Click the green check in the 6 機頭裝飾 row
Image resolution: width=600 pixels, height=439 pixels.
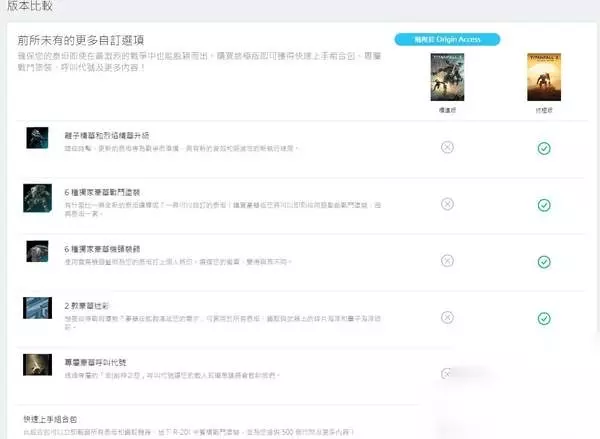544,262
